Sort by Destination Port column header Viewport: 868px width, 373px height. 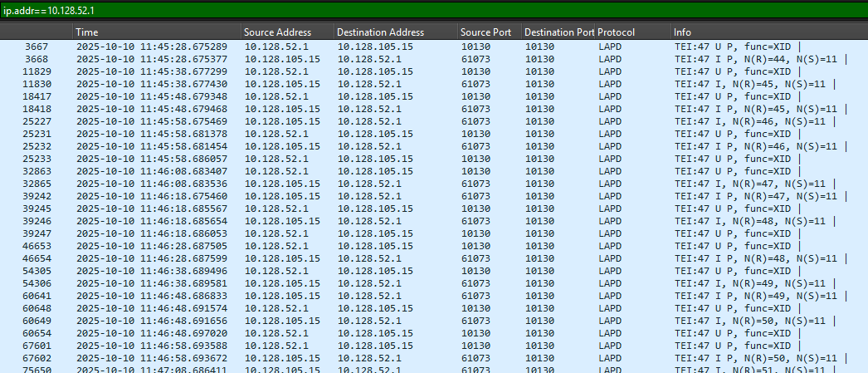pyautogui.click(x=558, y=32)
